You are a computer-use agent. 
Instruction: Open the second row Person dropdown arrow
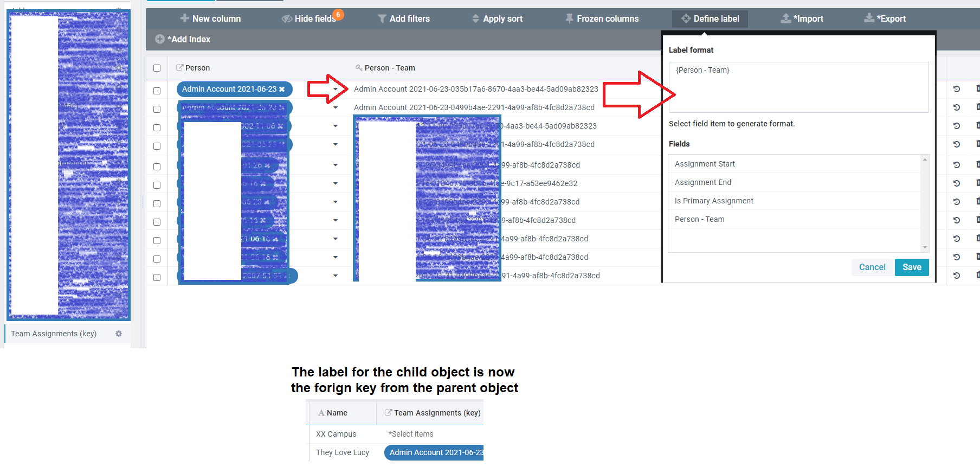click(x=336, y=107)
